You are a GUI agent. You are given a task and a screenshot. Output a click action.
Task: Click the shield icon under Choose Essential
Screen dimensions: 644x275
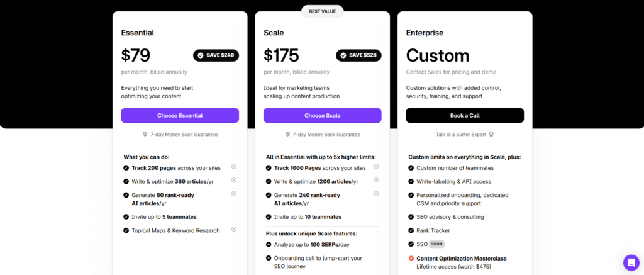point(145,135)
